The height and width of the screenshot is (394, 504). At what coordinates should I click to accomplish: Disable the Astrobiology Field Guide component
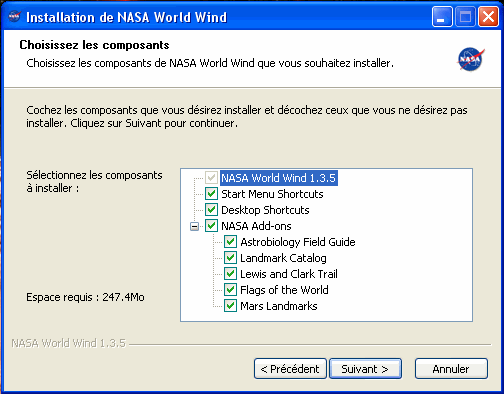coord(230,242)
